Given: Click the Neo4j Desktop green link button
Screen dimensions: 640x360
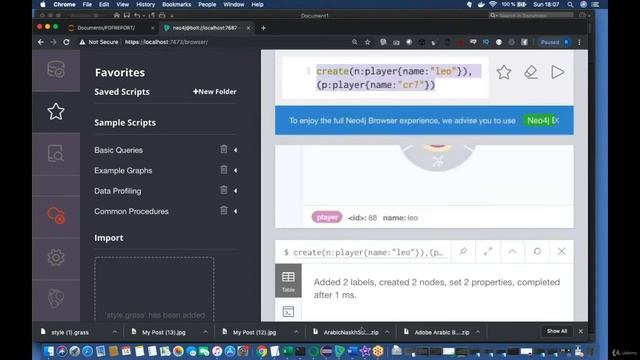Looking at the screenshot, I should click(x=541, y=120).
